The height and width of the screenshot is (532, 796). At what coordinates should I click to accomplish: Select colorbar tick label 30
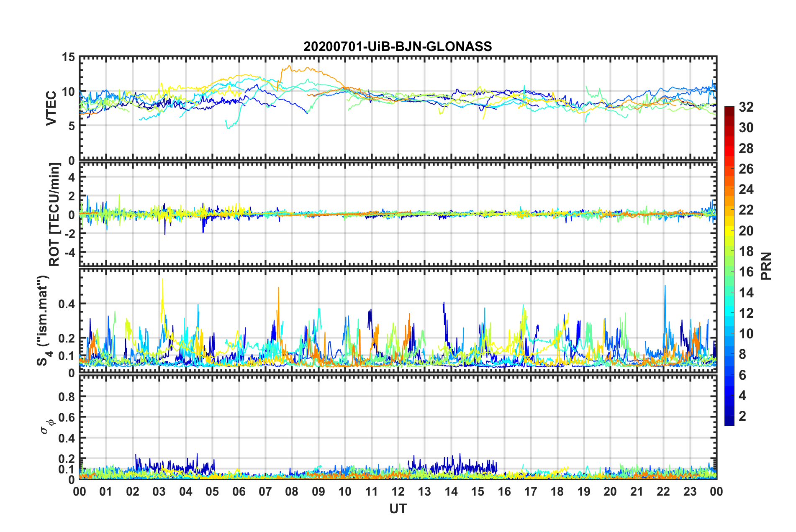click(x=746, y=128)
